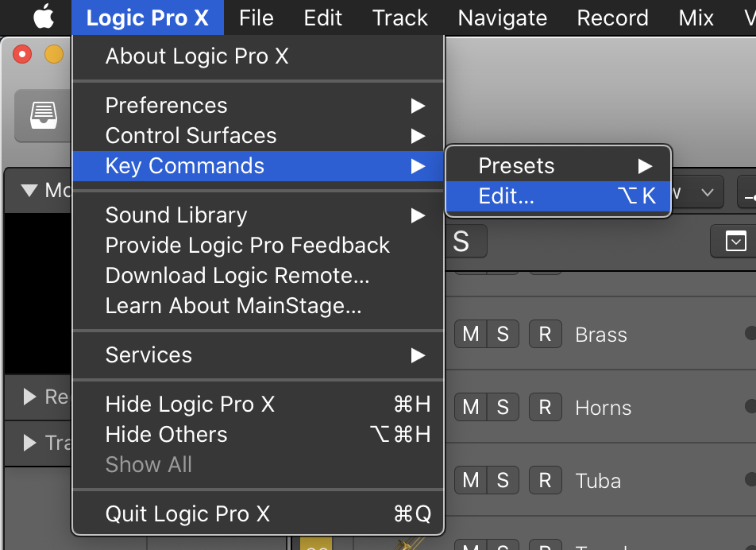Image resolution: width=756 pixels, height=550 pixels.
Task: Click the Library tray icon button
Action: 44,116
